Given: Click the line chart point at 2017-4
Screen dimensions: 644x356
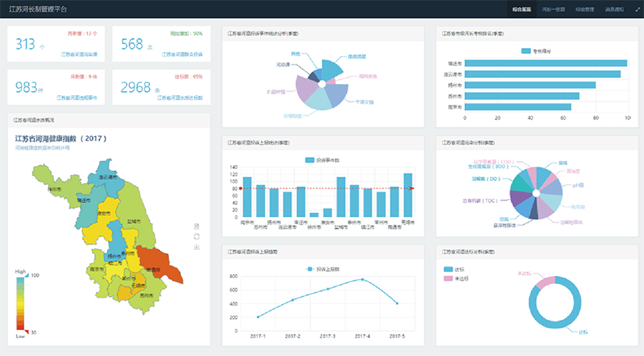Looking at the screenshot, I should tap(362, 279).
